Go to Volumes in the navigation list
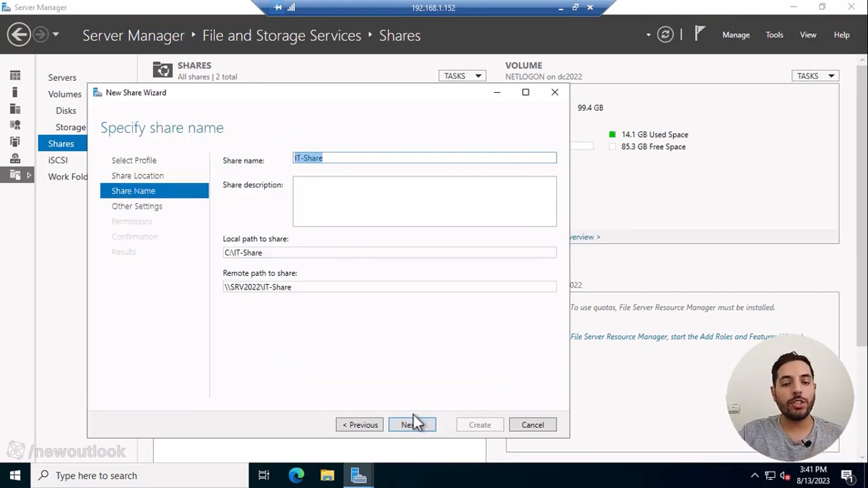868x488 pixels. point(65,94)
